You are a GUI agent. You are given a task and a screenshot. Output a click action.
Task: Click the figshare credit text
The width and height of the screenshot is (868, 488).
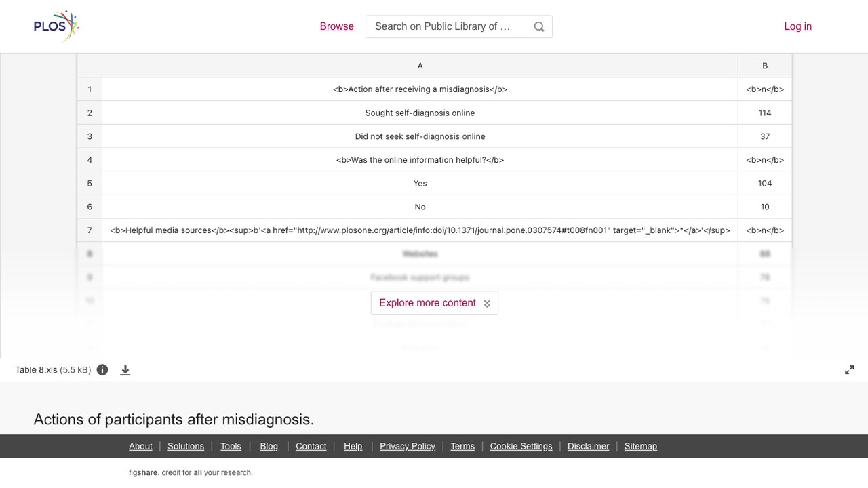tap(191, 473)
